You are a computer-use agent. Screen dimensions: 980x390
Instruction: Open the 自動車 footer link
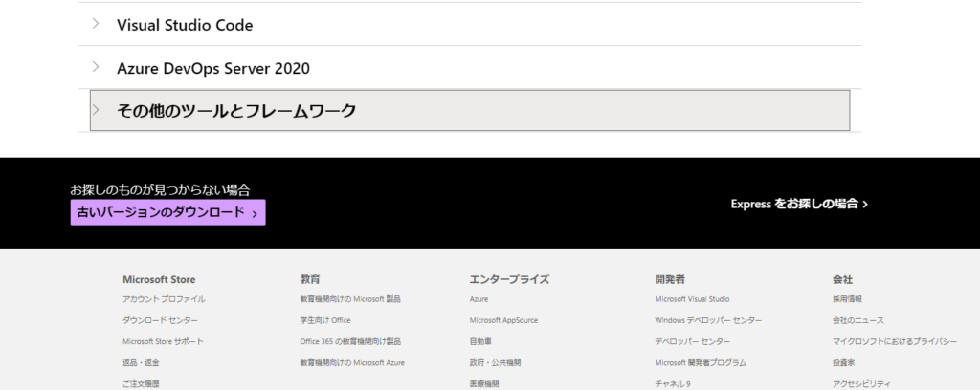click(480, 342)
